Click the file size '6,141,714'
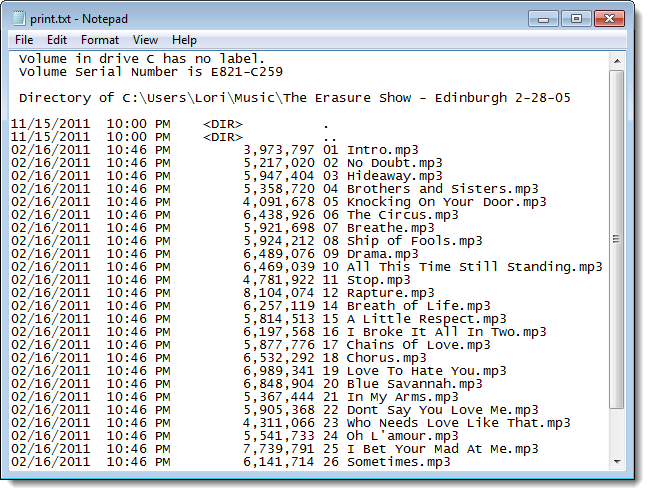This screenshot has height=495, width=650. (279, 462)
